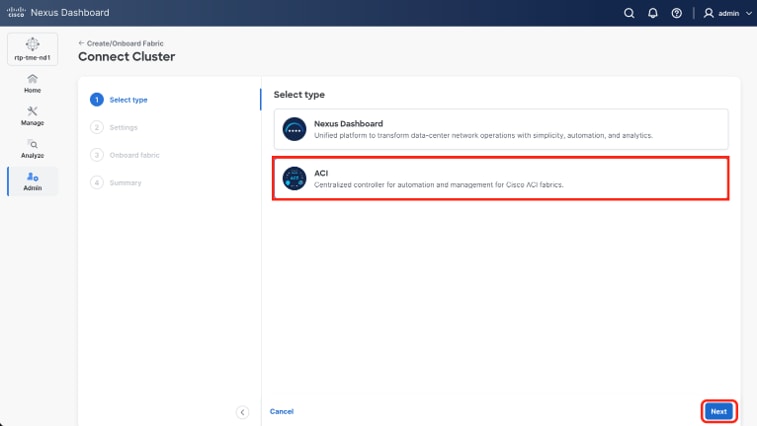
Task: Select step 2 Settings
Action: click(114, 128)
